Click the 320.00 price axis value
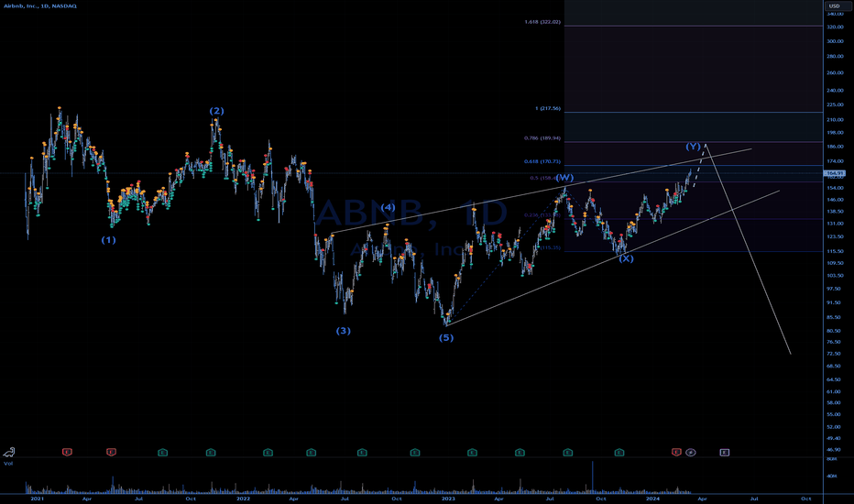 tap(835, 27)
